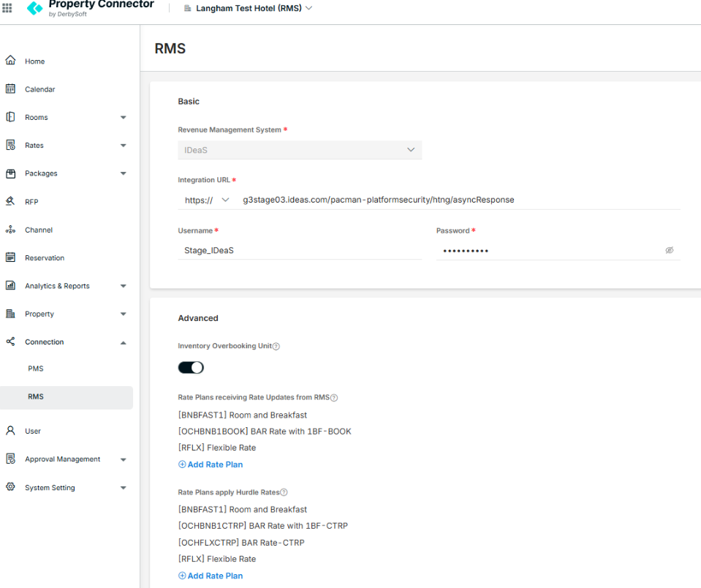This screenshot has height=588, width=701.
Task: Open Calendar from the sidebar
Action: point(39,89)
